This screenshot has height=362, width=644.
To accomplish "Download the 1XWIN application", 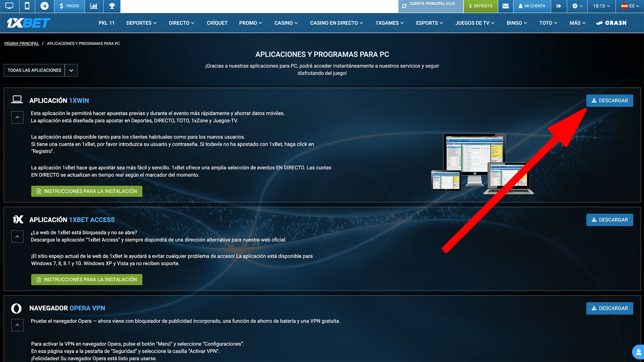I will (x=609, y=101).
